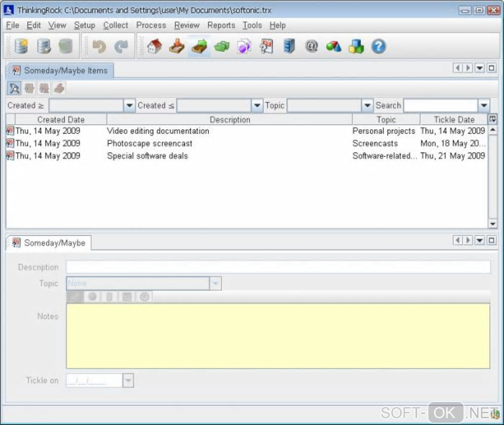The height and width of the screenshot is (425, 504).
Task: Open the Search filter dropdown
Action: click(484, 105)
